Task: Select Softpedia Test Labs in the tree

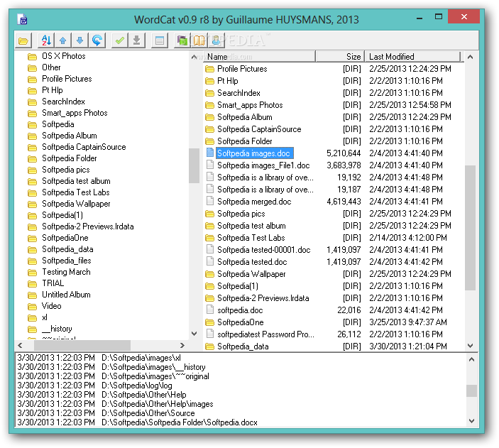Action: (x=76, y=192)
